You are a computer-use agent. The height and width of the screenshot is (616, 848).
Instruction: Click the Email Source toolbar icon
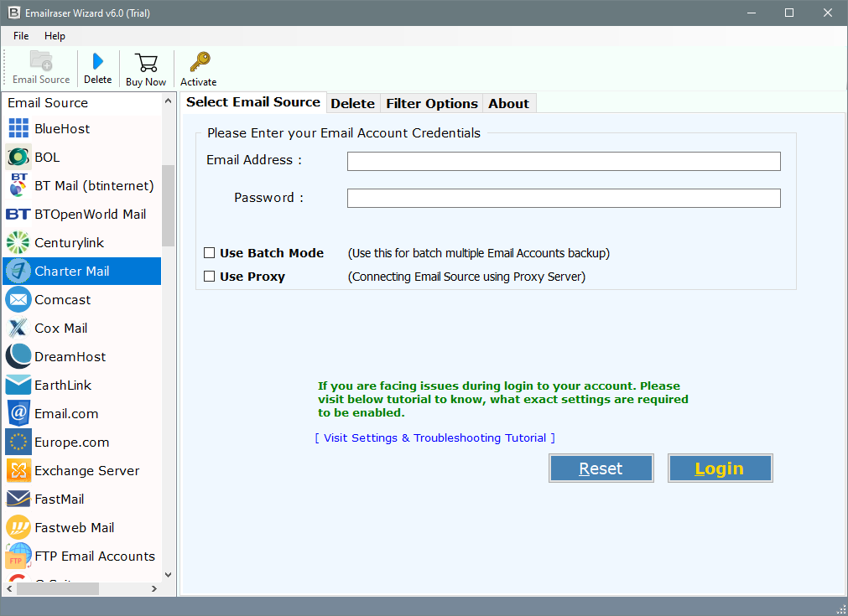[x=41, y=60]
